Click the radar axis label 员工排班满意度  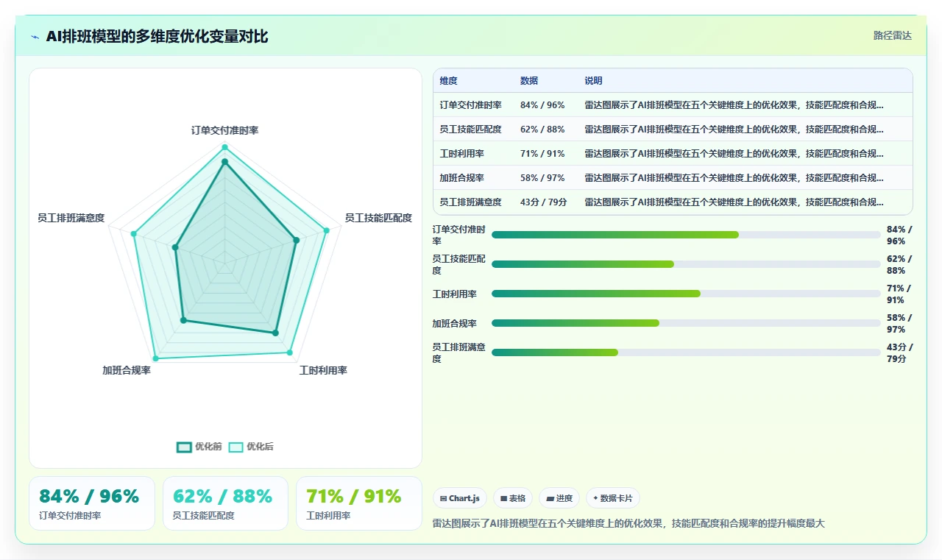click(x=71, y=218)
